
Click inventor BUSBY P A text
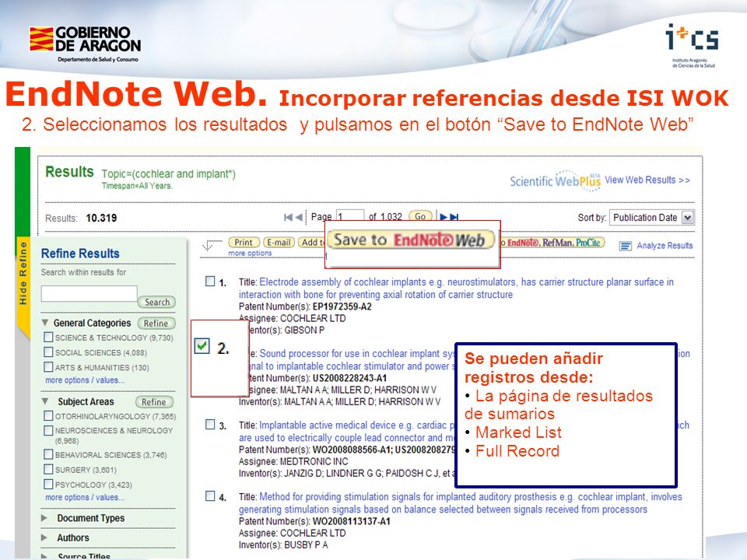coord(307,544)
